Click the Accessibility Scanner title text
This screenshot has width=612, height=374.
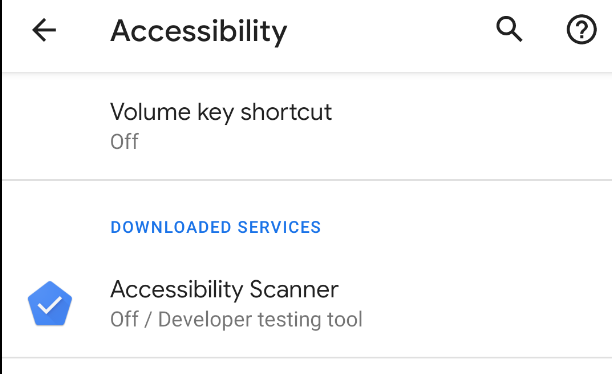coord(224,290)
